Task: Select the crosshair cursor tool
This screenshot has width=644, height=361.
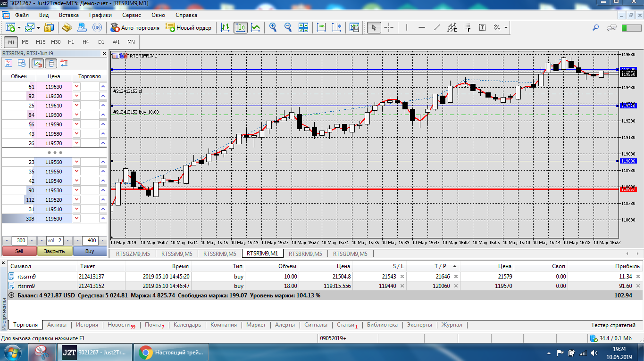Action: 389,27
